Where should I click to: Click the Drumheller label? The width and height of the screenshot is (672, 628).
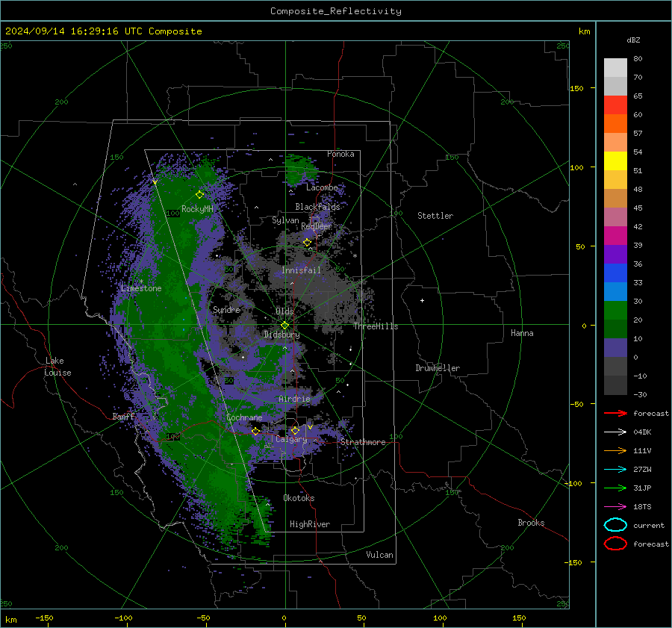click(x=438, y=368)
